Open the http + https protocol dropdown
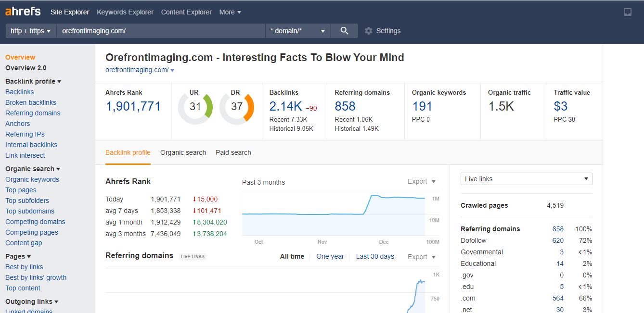The image size is (644, 313). (31, 31)
